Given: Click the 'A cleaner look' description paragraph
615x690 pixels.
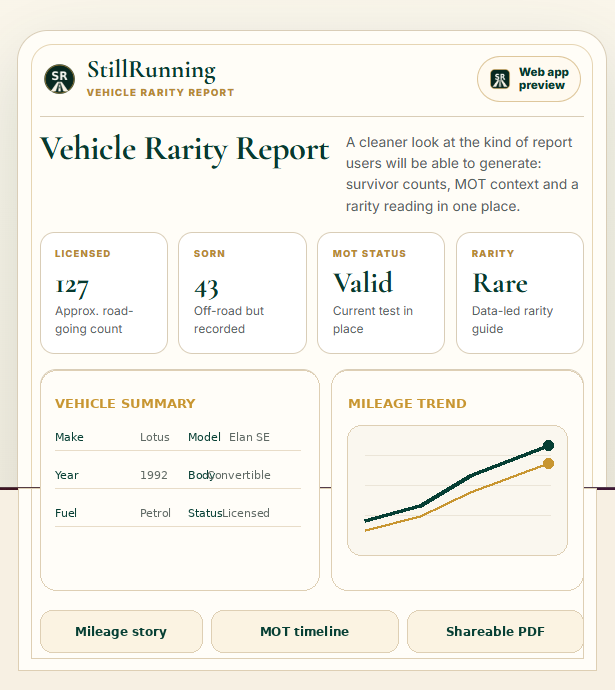Looking at the screenshot, I should tap(462, 174).
